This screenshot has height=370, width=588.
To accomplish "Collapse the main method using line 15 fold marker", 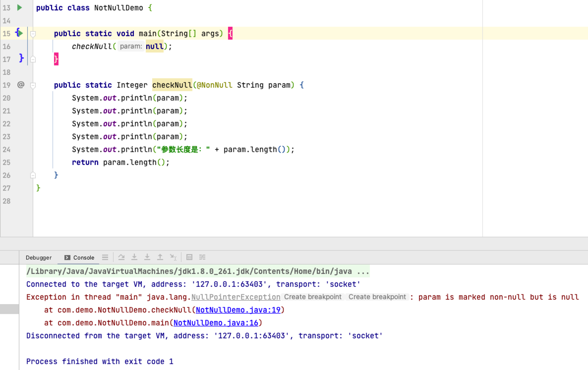I will (33, 34).
